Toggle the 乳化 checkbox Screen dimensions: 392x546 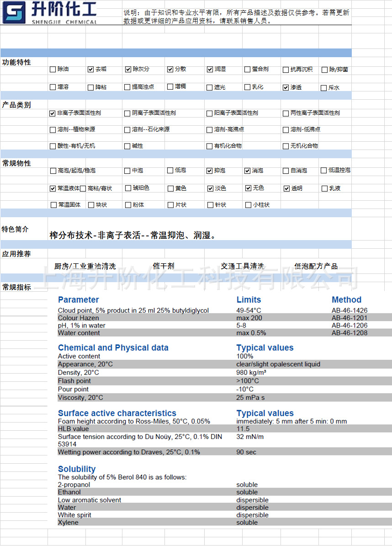pos(247,87)
